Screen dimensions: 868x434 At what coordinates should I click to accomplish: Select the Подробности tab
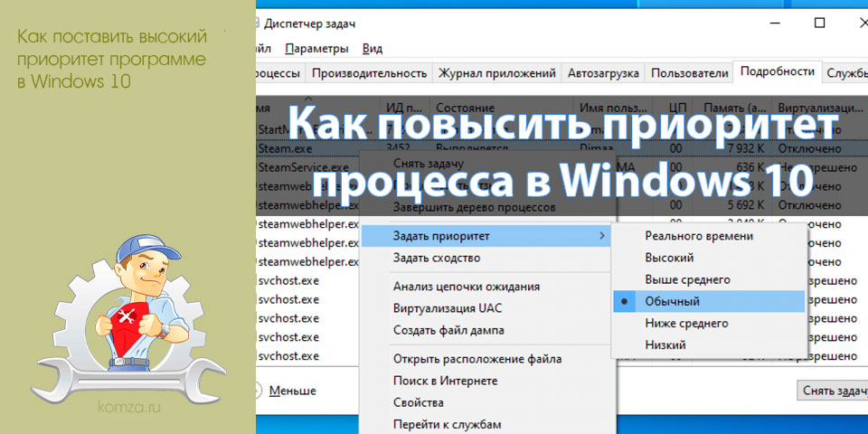778,71
